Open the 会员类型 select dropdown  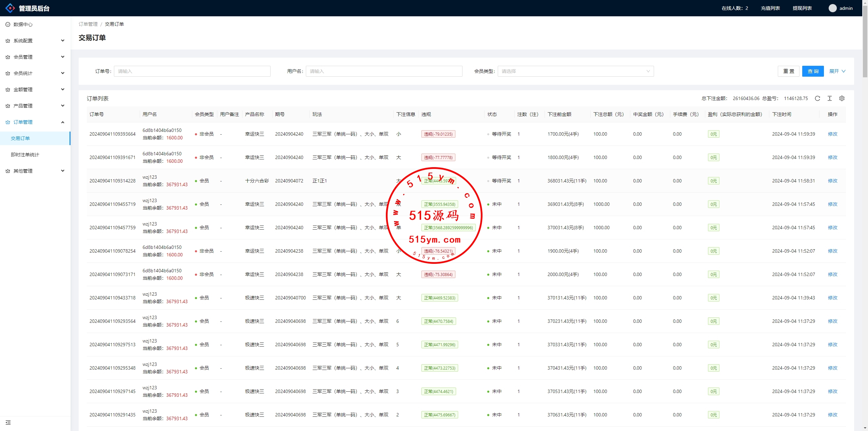tap(575, 71)
